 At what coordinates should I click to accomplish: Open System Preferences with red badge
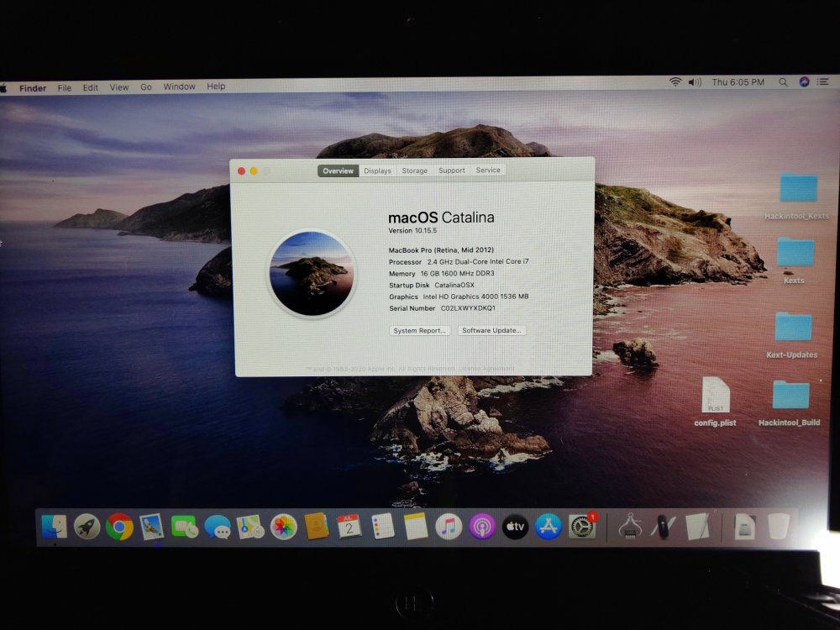point(582,526)
